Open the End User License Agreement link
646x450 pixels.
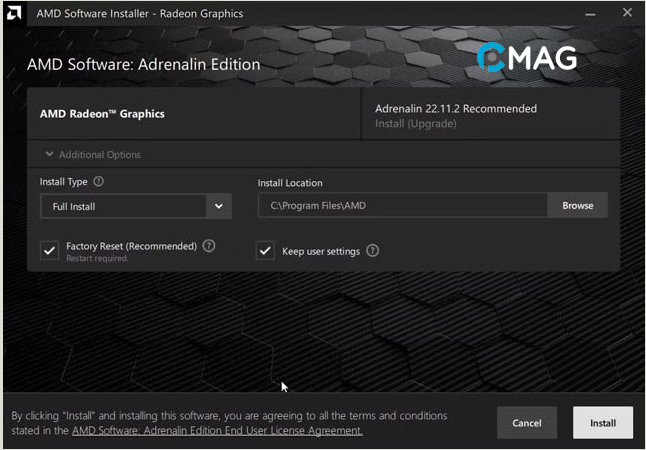(x=217, y=430)
